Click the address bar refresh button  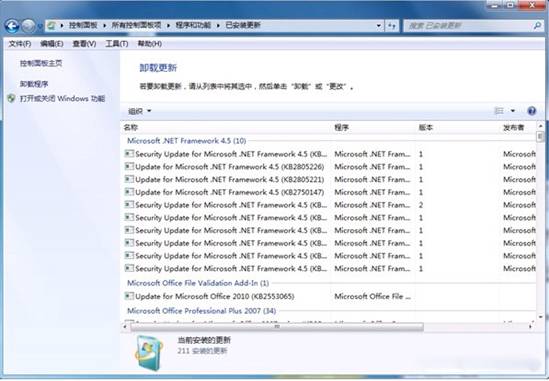pos(392,26)
